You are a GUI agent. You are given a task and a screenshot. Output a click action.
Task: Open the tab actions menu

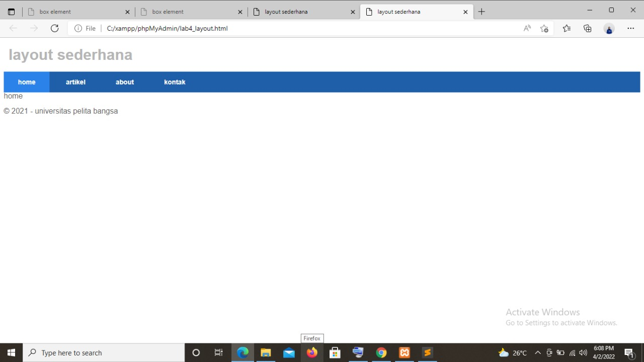[11, 11]
